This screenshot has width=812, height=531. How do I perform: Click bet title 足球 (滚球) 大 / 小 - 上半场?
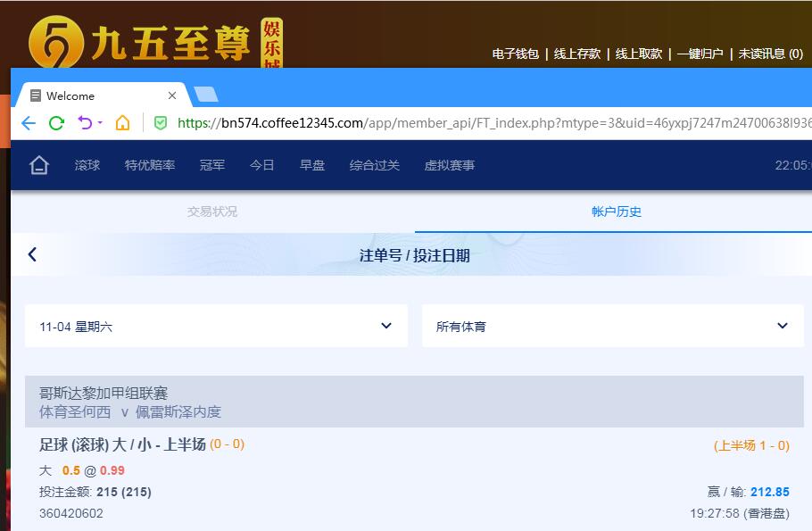pyautogui.click(x=123, y=444)
